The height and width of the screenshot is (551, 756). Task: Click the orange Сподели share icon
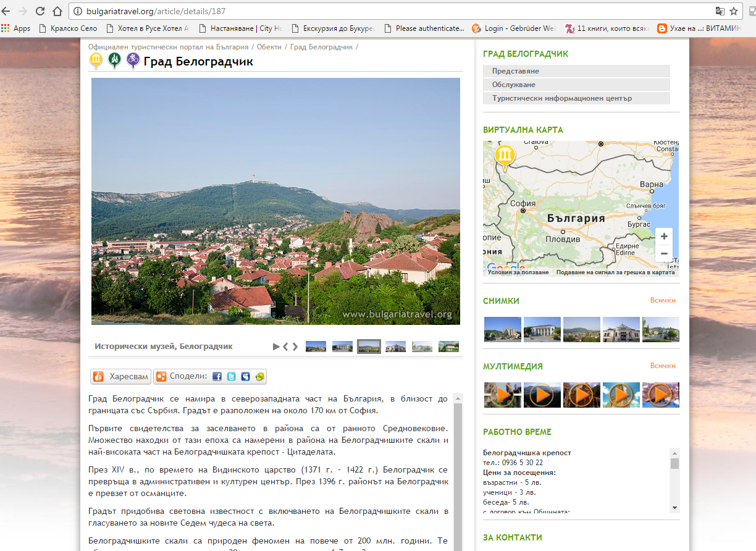pos(161,376)
